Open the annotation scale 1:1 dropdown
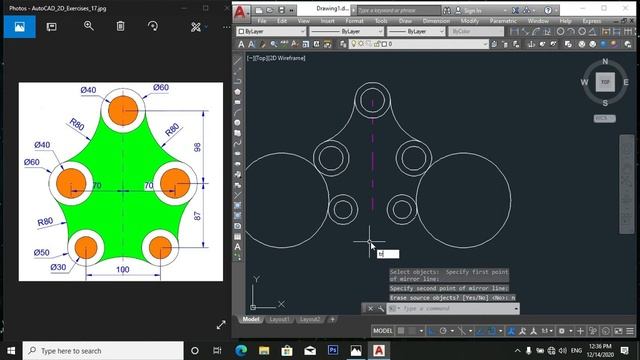640x360 pixels. coord(547,331)
